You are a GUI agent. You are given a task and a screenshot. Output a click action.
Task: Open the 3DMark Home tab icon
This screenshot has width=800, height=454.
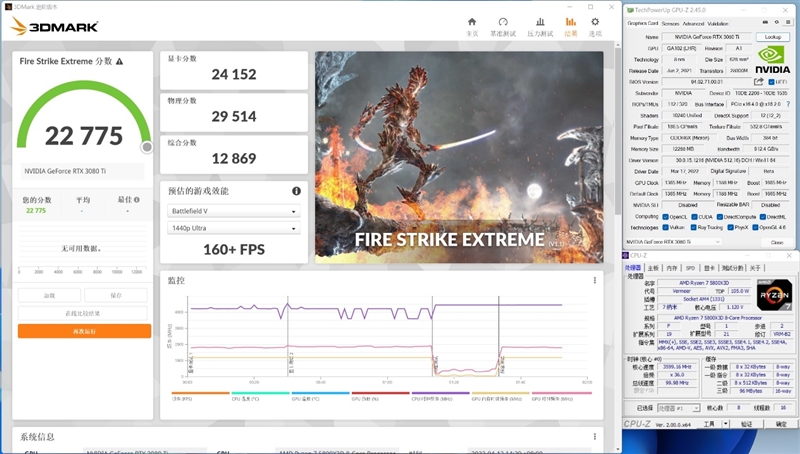472,22
